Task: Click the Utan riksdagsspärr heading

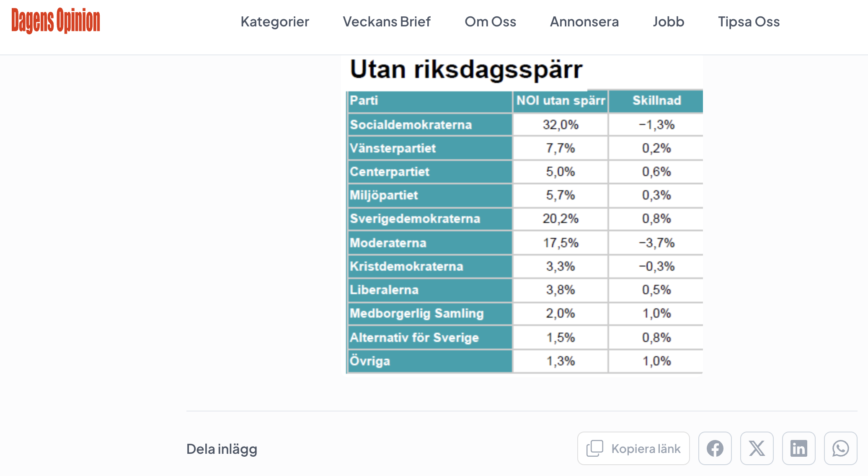Action: (466, 70)
